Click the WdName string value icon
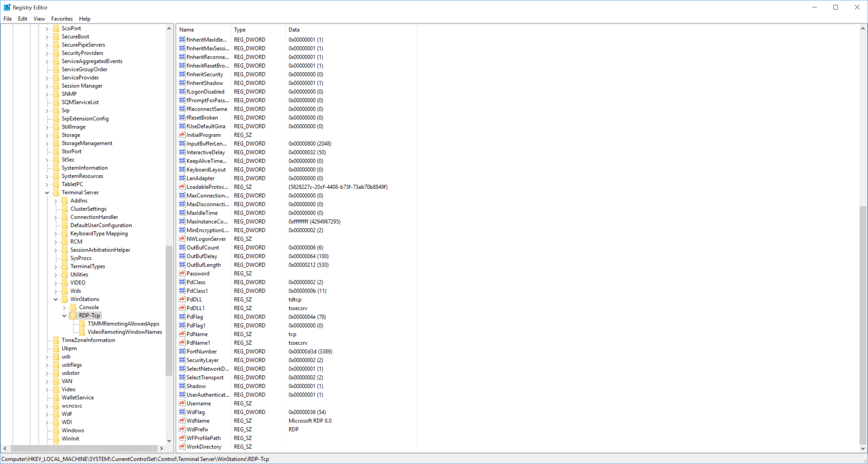The height and width of the screenshot is (464, 868). coord(182,421)
